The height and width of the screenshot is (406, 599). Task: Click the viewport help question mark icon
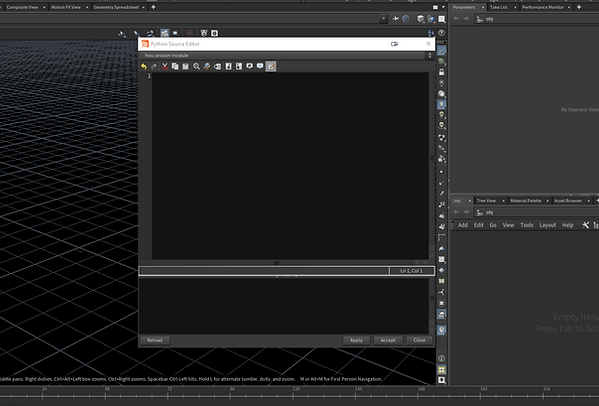point(442,33)
